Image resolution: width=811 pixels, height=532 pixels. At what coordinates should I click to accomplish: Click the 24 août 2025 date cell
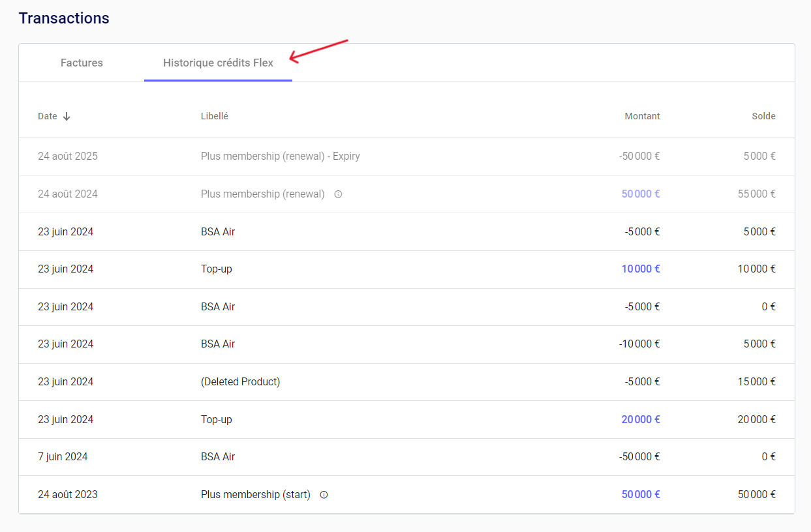click(68, 156)
